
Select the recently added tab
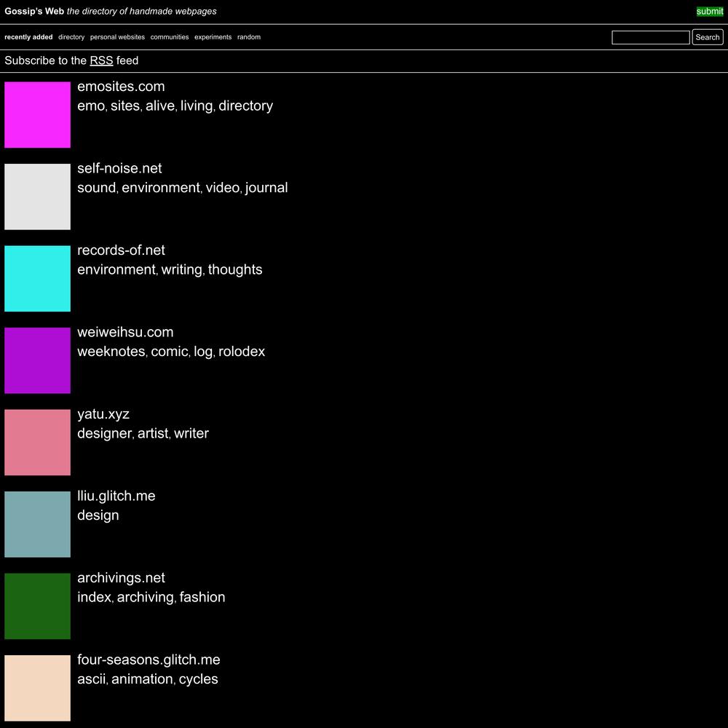point(29,37)
